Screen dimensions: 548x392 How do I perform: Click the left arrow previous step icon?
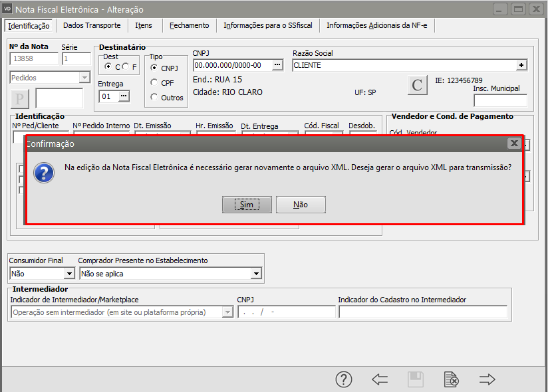pos(380,379)
